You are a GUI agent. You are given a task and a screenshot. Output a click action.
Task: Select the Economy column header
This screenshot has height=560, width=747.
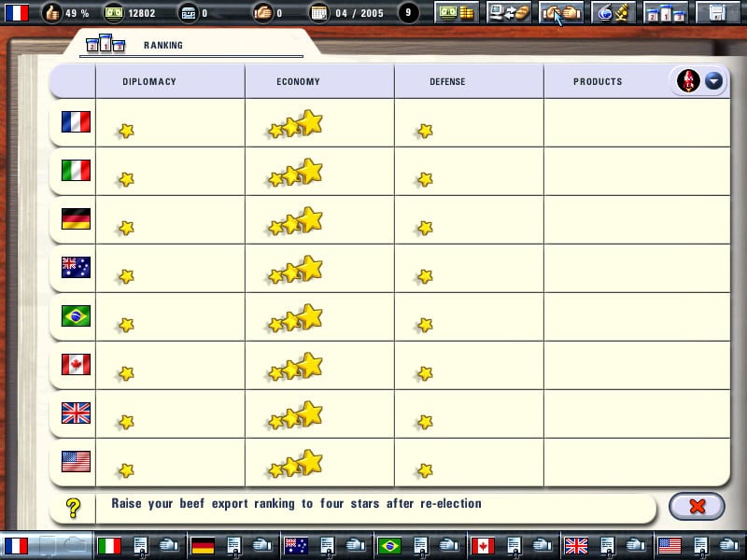pyautogui.click(x=298, y=81)
